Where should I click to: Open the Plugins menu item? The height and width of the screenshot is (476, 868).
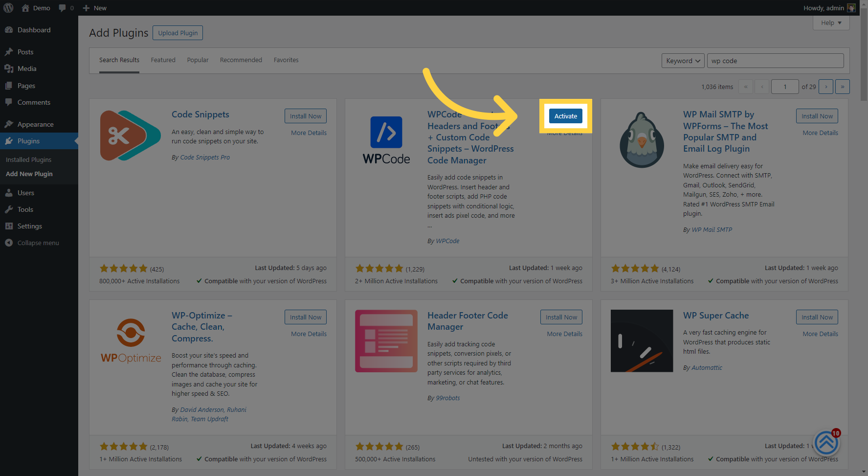39,141
